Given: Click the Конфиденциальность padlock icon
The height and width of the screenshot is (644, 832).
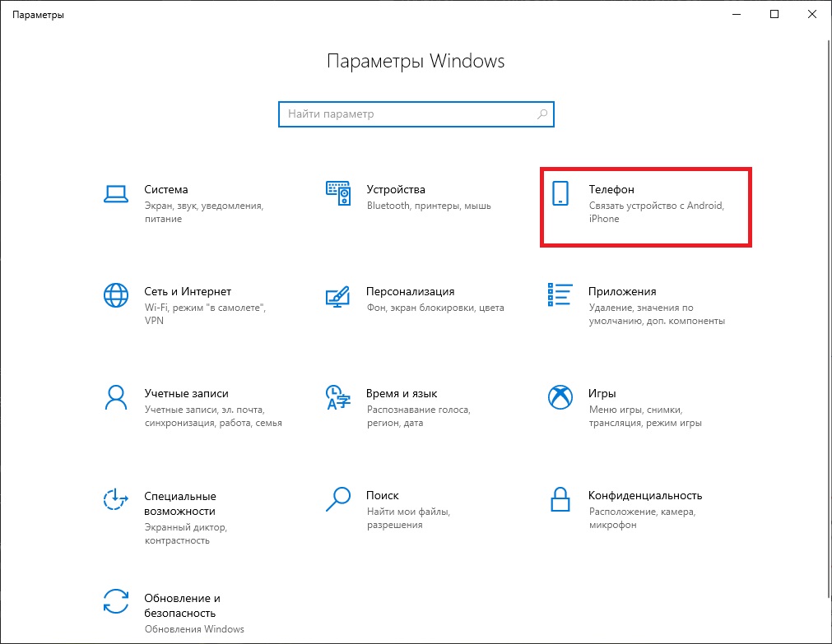Looking at the screenshot, I should [x=560, y=499].
